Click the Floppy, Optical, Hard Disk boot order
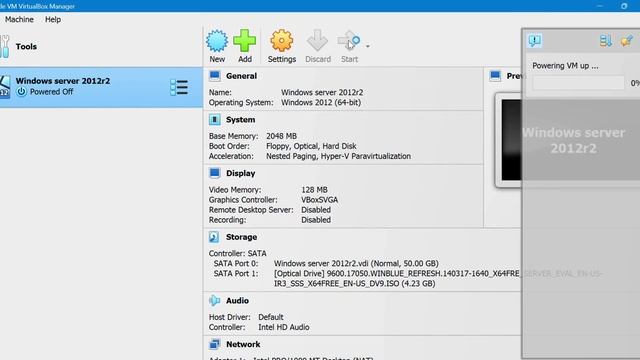Screen dimensions: 640x360 pos(311,146)
